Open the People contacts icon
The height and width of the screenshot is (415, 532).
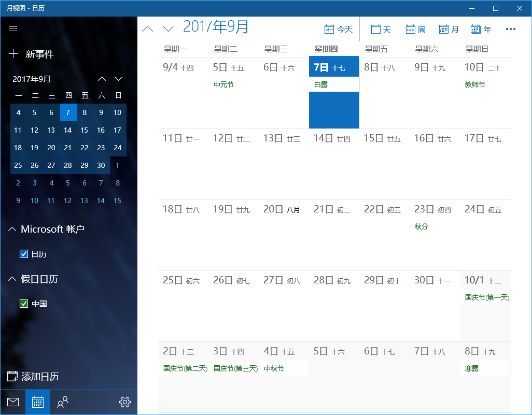click(x=63, y=402)
